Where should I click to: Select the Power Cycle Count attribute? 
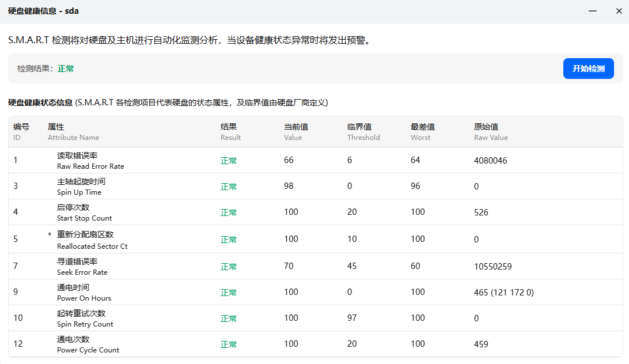click(88, 344)
